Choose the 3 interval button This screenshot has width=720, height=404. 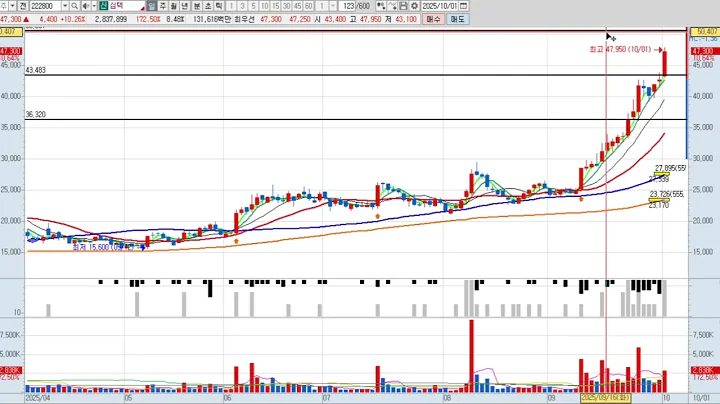(x=242, y=6)
